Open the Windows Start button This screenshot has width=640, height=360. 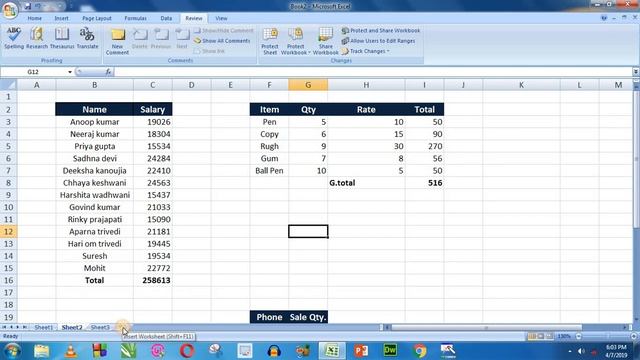click(x=12, y=351)
